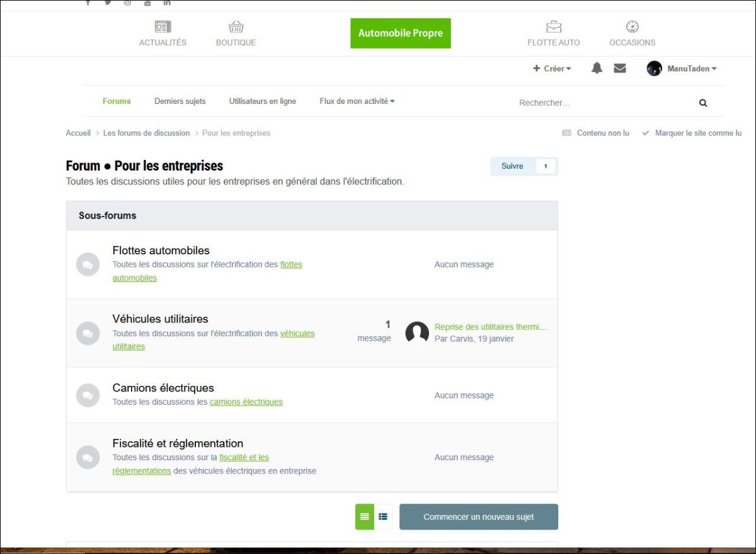756x554 pixels.
Task: Click Carvis's avatar in Véhicules utilitaires
Action: (x=417, y=332)
